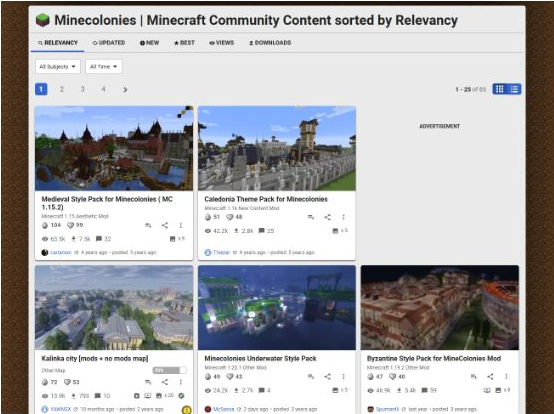Click the Kalinka city progress bar
Viewport: 554px width, 414px height.
click(x=169, y=370)
